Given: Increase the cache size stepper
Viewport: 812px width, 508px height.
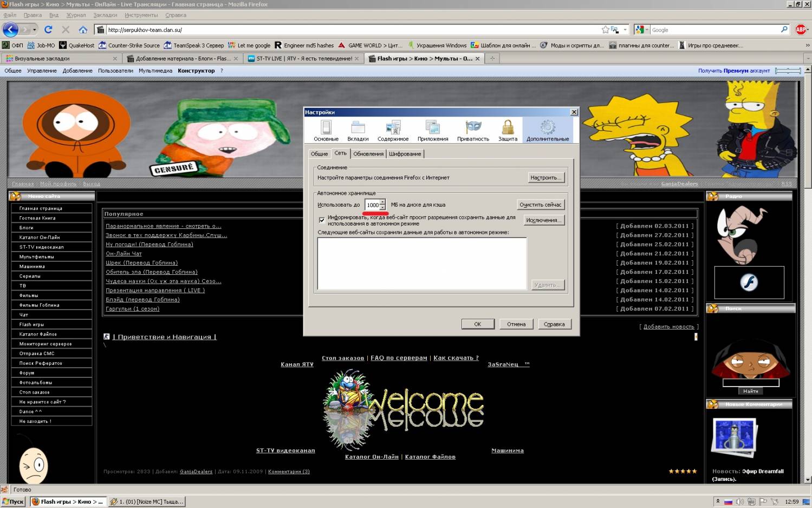Looking at the screenshot, I should pyautogui.click(x=382, y=202).
